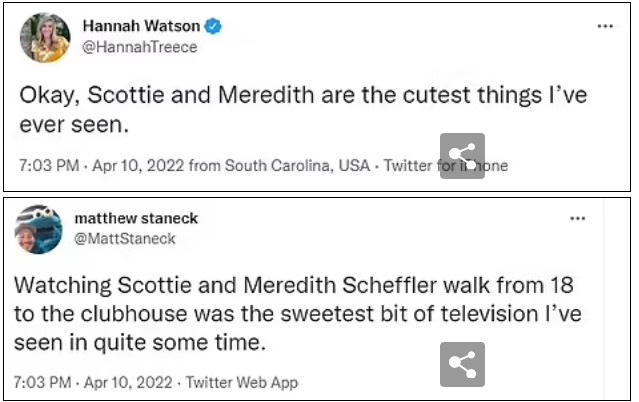
Task: Open the more options menu on Hannah Watson's tweet
Action: tap(605, 26)
